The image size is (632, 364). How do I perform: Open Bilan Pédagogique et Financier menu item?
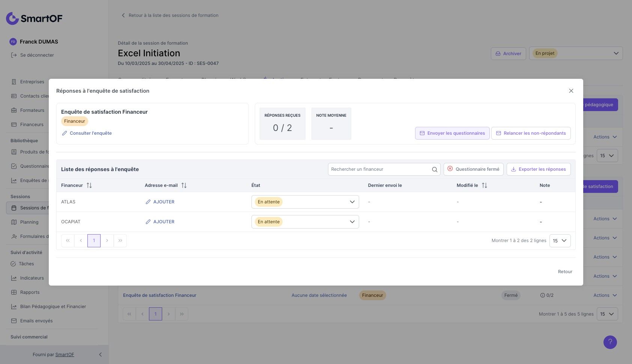[x=53, y=307]
